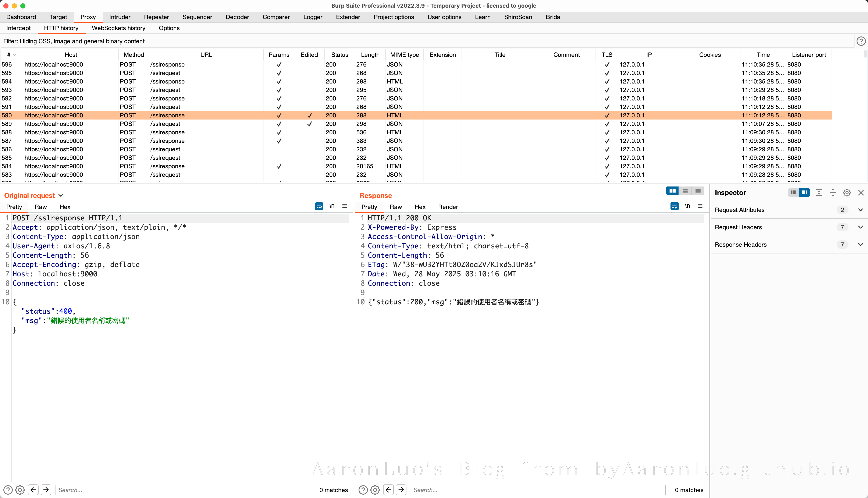The height and width of the screenshot is (498, 868).
Task: Open the Repeater tab
Action: point(156,17)
